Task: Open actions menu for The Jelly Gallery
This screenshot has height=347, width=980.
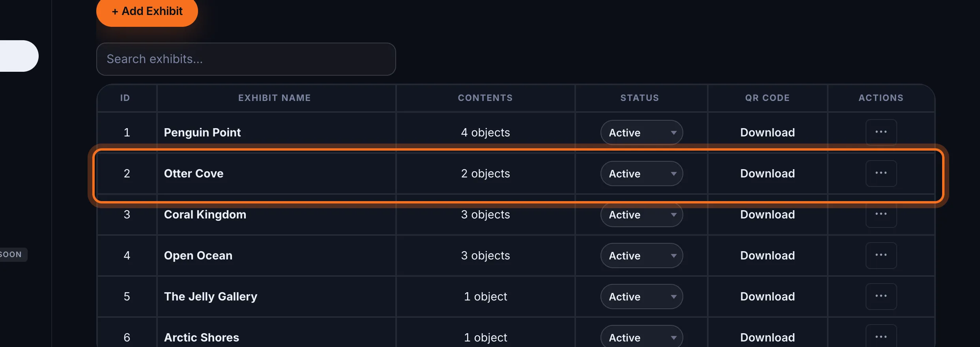Action: point(881,297)
